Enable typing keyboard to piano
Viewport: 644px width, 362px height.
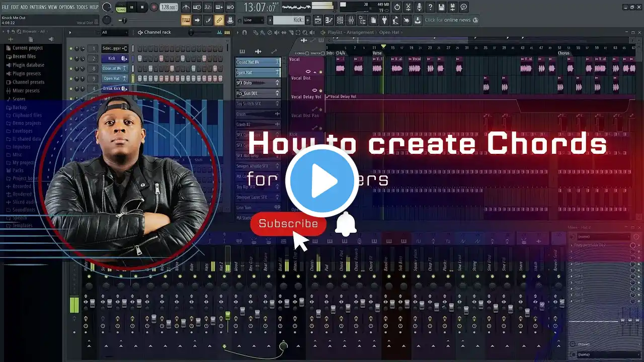(186, 20)
